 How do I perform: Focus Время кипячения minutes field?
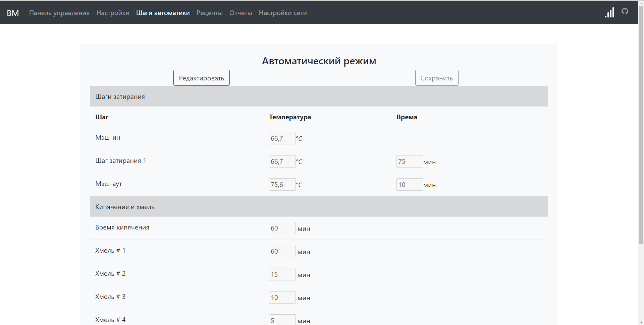click(x=282, y=228)
